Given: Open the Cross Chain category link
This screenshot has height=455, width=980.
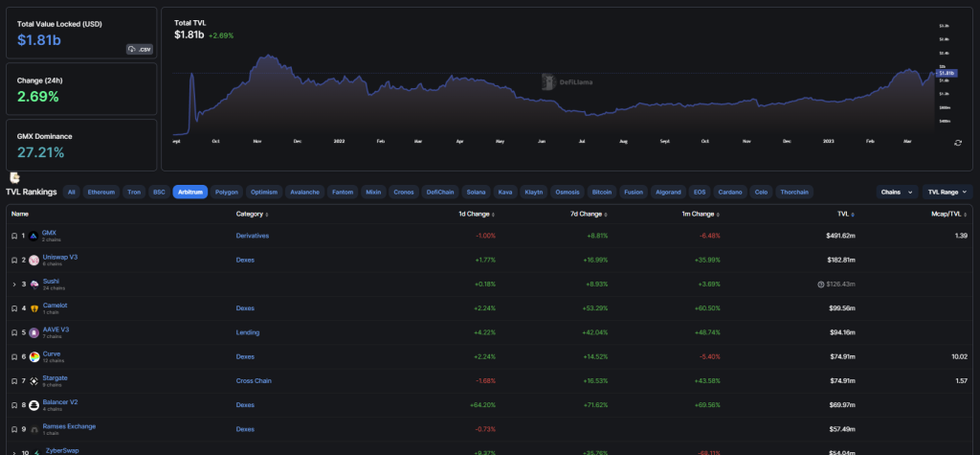Looking at the screenshot, I should pyautogui.click(x=254, y=381).
